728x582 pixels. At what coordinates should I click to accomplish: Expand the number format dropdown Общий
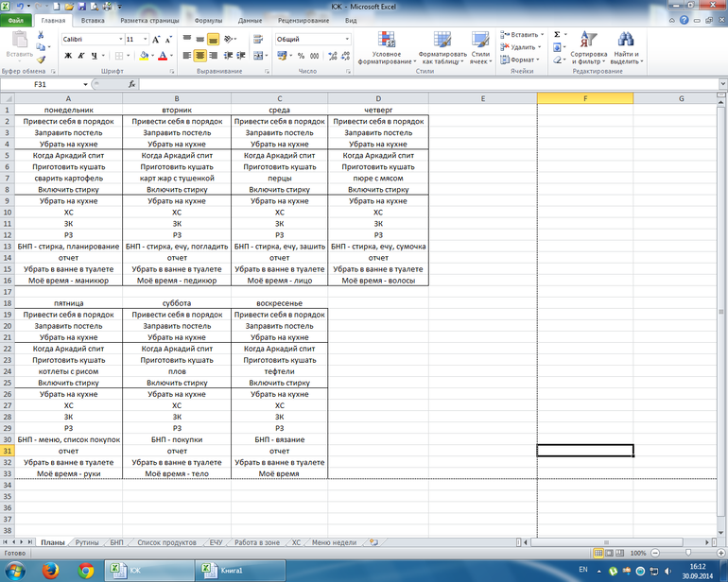347,40
